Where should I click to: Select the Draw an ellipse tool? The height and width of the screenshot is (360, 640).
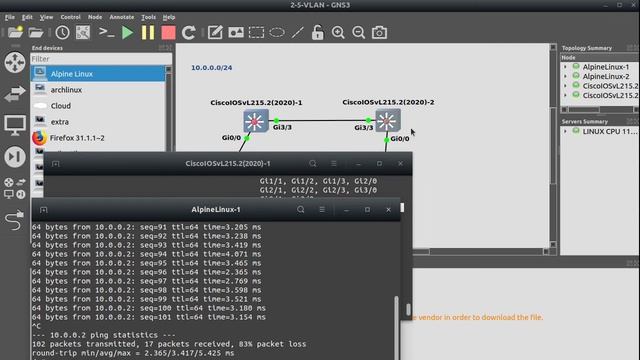277,32
